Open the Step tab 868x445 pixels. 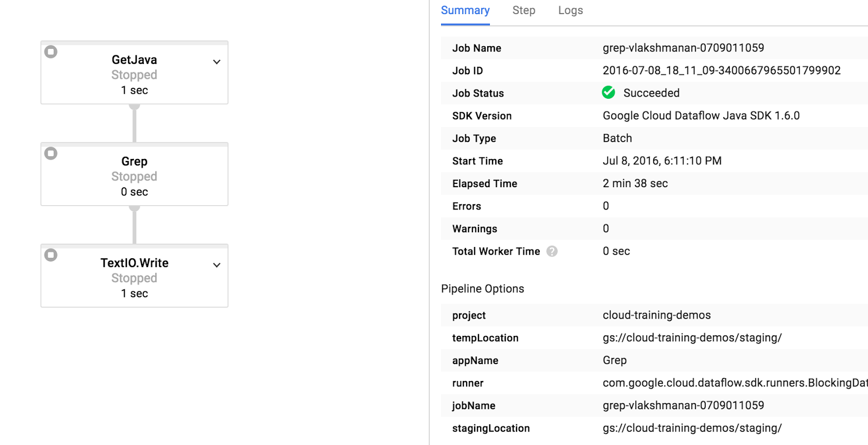(524, 11)
